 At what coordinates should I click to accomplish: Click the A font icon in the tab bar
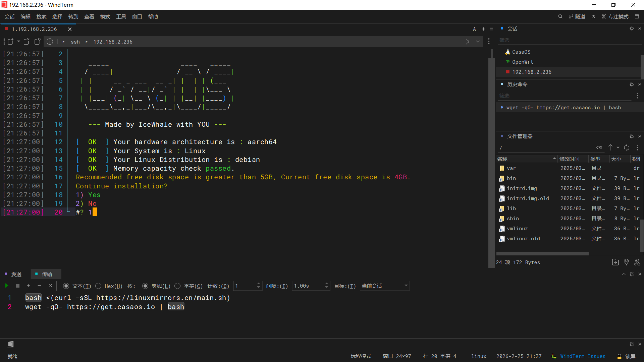[x=474, y=29]
